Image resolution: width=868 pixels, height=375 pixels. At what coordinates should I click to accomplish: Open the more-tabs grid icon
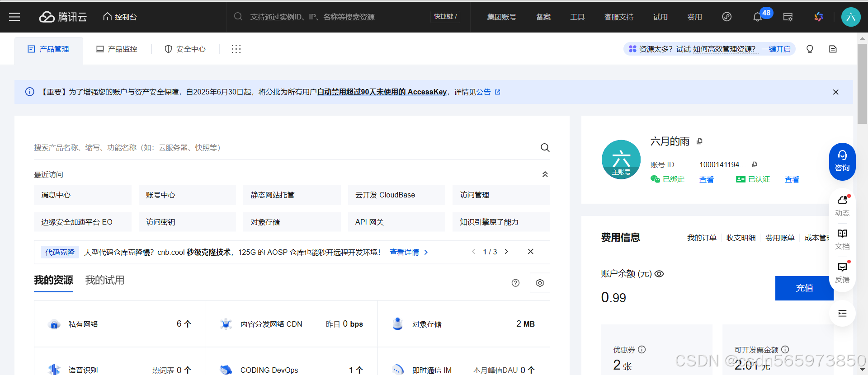point(236,49)
